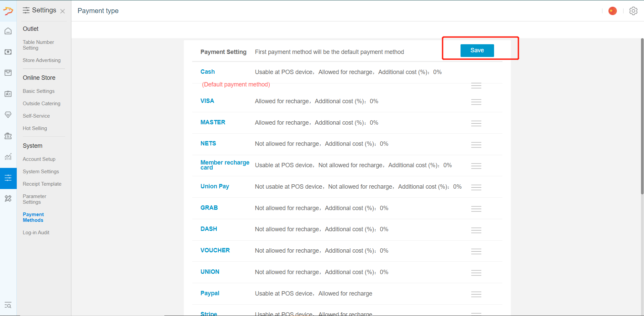644x316 pixels.
Task: Open the Cash payment method
Action: [x=208, y=72]
